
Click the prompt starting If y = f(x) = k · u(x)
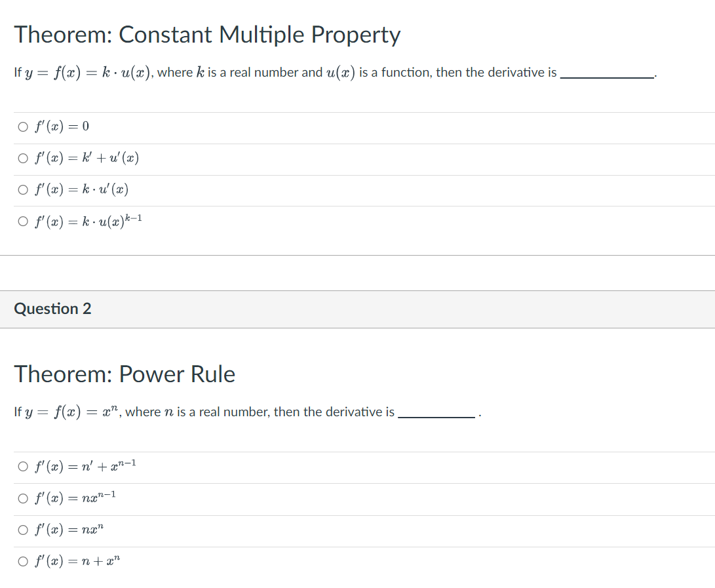pyautogui.click(x=335, y=73)
